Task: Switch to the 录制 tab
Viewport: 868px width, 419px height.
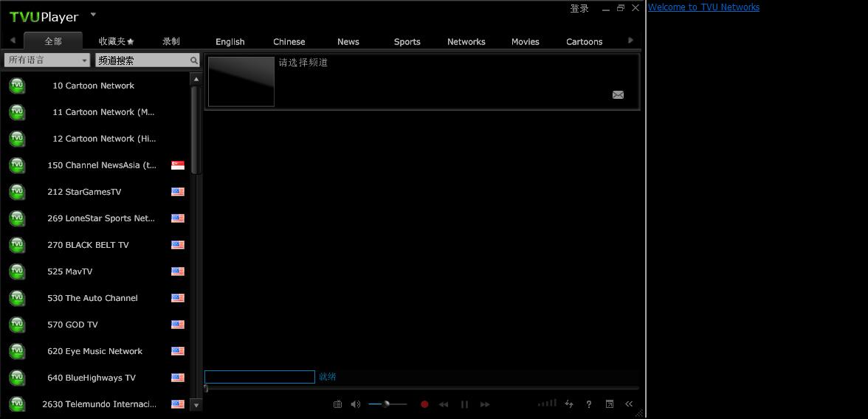Action: click(x=171, y=41)
